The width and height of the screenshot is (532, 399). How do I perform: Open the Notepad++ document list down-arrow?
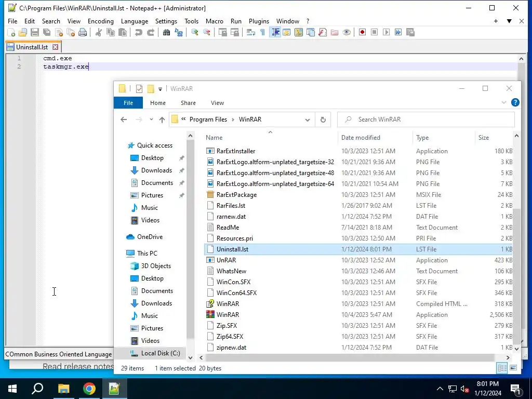tap(509, 21)
